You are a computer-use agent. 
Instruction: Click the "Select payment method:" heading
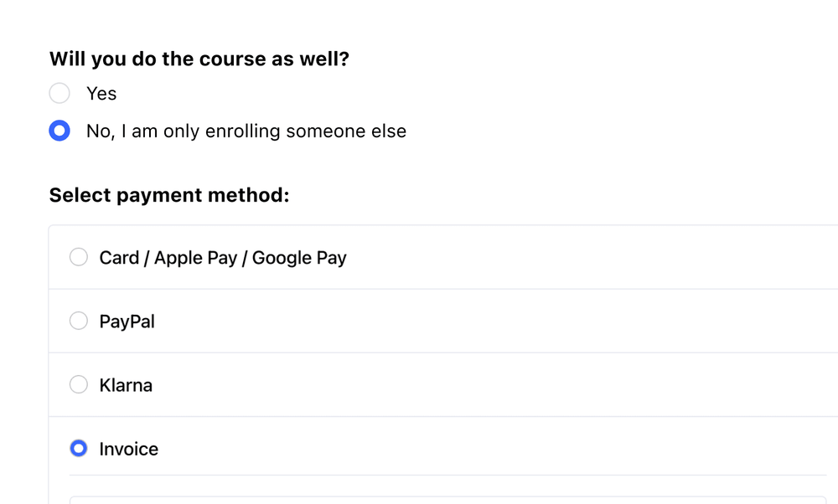pos(168,195)
